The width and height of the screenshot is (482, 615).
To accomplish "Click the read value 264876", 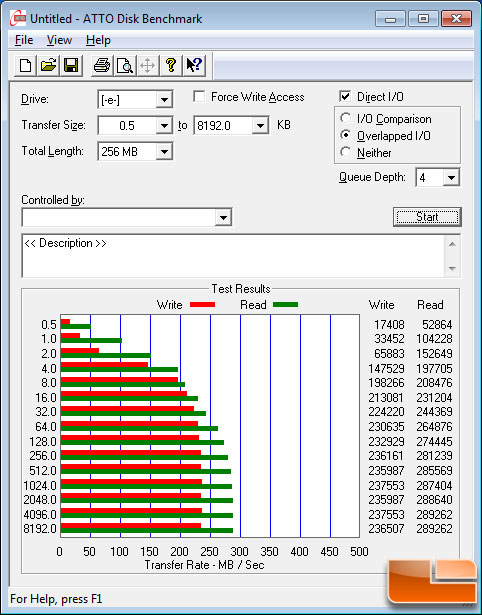I will coord(434,427).
